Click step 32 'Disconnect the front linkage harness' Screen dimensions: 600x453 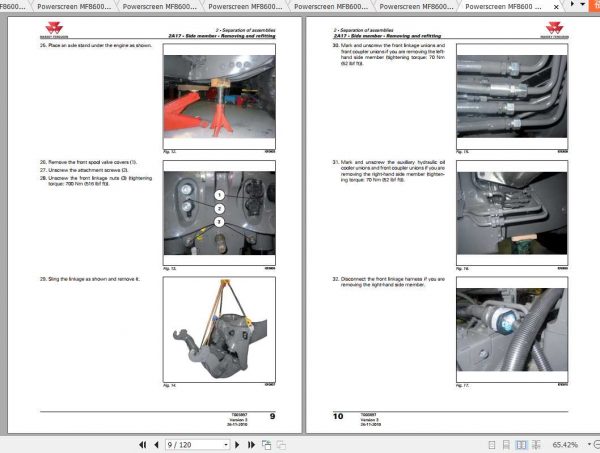click(389, 282)
